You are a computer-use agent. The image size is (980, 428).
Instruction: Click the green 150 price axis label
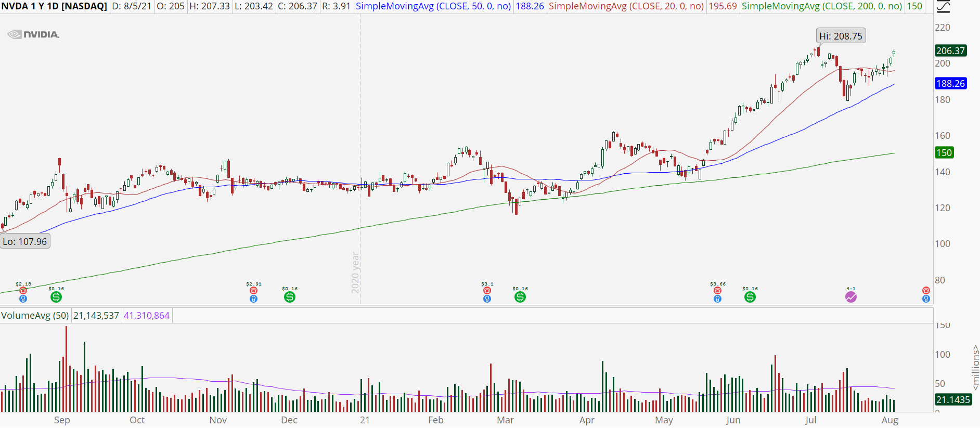click(944, 152)
